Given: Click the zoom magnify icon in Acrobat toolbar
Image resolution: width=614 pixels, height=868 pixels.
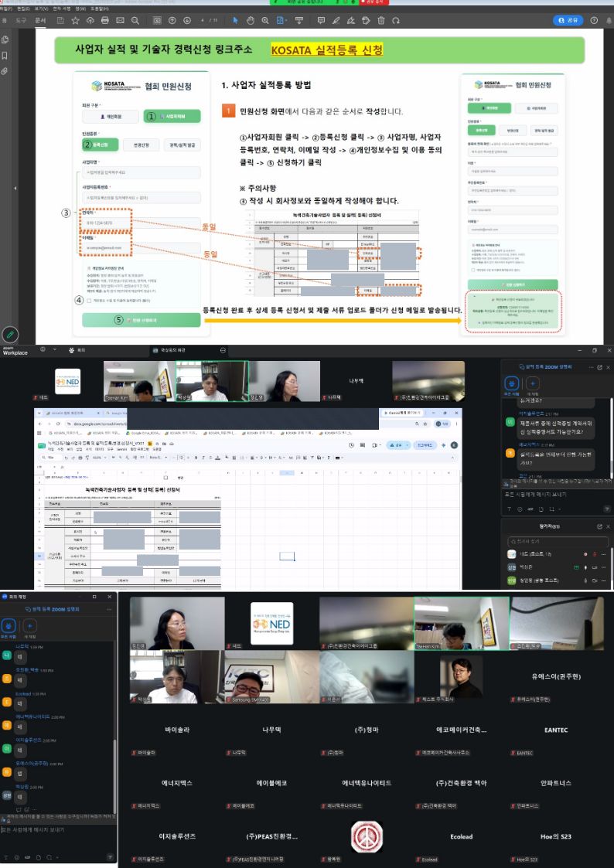Looking at the screenshot, I should pyautogui.click(x=265, y=20).
